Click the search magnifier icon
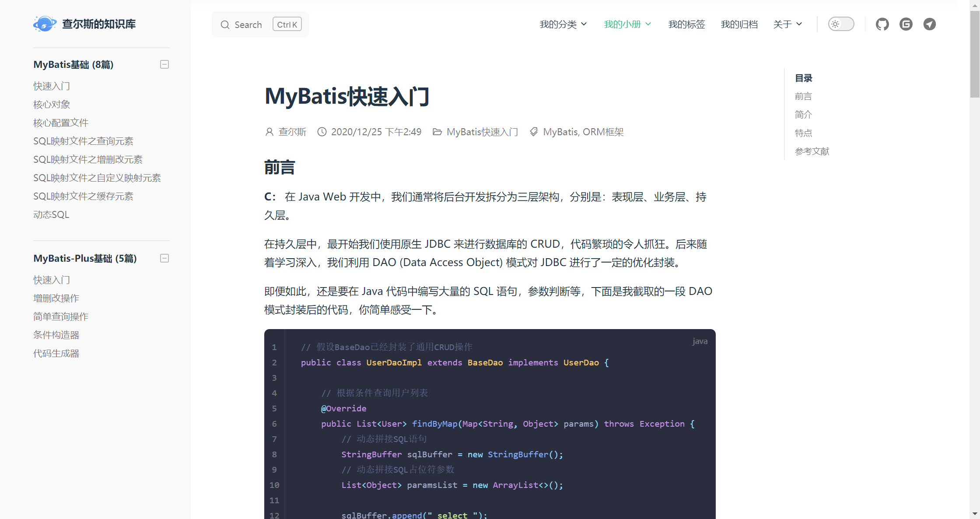 (225, 25)
